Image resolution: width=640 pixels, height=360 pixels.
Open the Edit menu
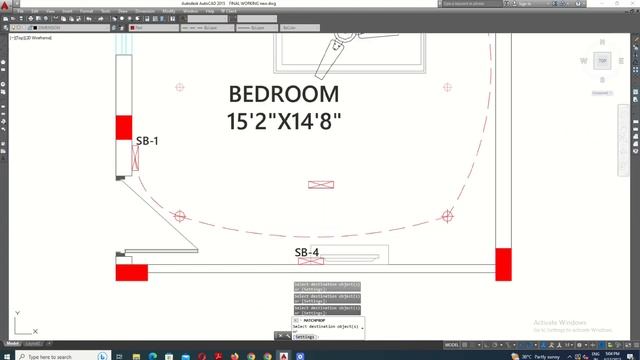[35, 11]
